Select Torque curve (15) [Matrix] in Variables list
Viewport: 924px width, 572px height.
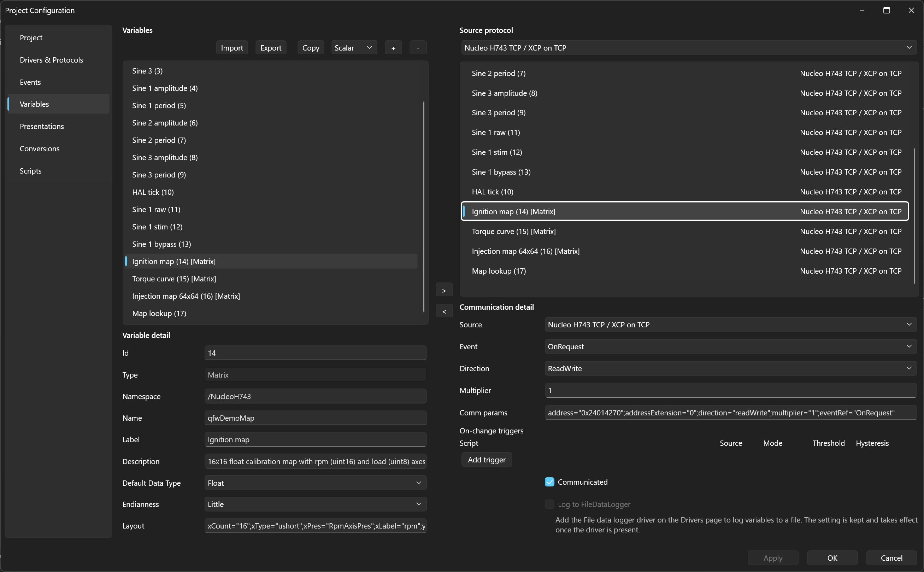coord(271,279)
